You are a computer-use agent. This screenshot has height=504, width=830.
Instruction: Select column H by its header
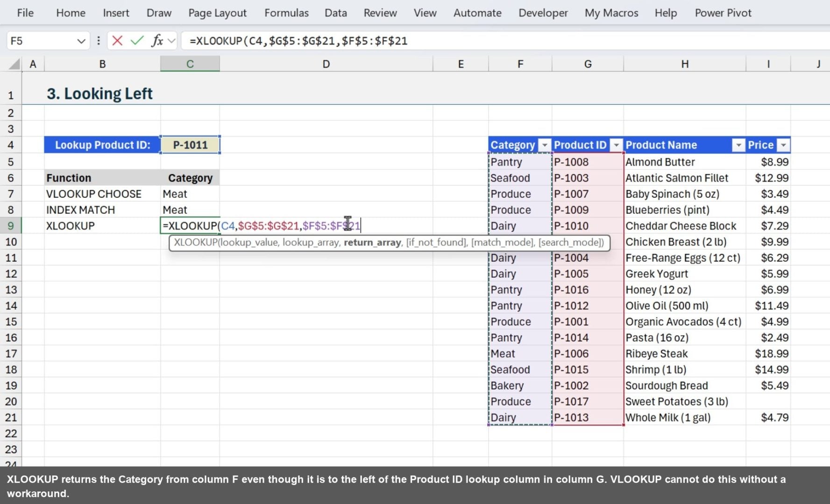point(684,63)
